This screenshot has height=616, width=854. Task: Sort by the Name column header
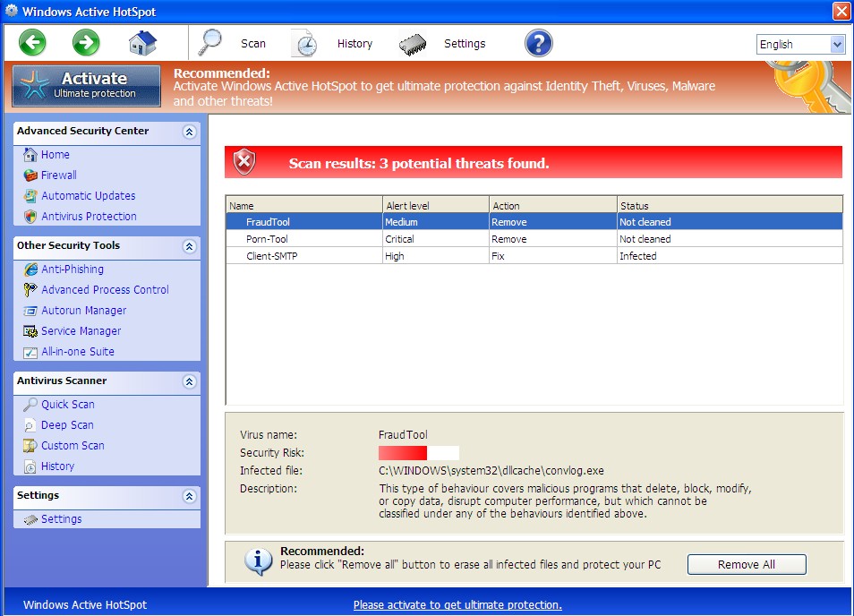[x=304, y=205]
